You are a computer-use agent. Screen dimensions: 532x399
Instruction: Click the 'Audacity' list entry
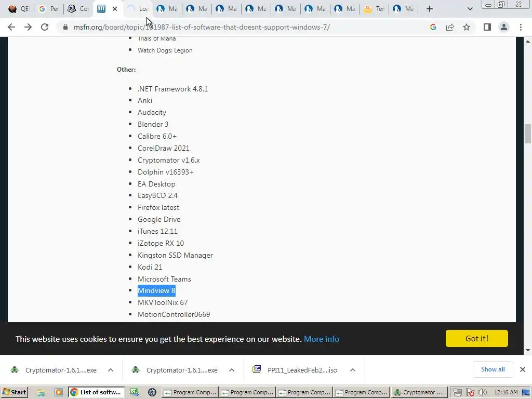click(x=152, y=112)
